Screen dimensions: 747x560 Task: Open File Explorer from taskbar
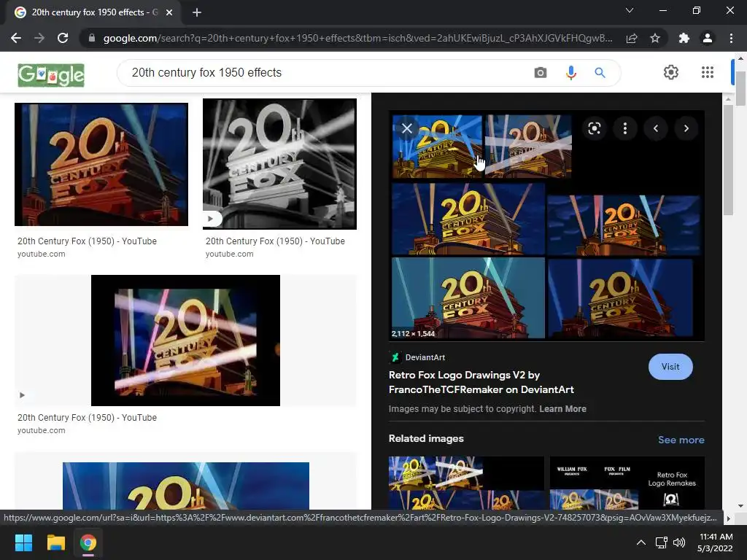55,542
